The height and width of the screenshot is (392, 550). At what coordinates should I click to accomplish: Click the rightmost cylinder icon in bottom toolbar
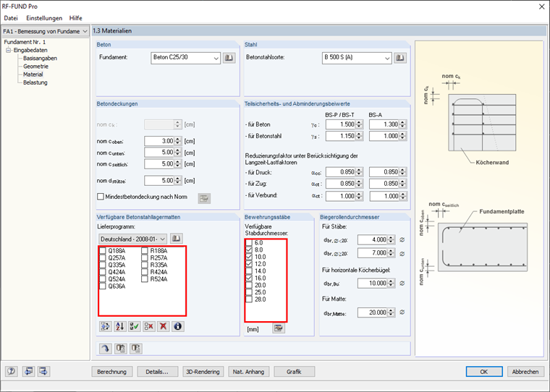[x=136, y=349]
